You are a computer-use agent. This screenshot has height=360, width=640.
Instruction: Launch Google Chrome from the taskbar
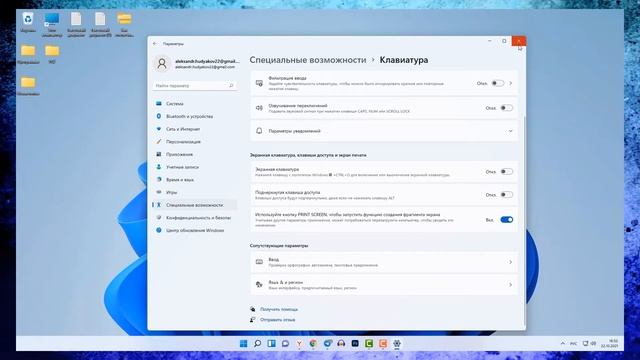click(x=313, y=344)
